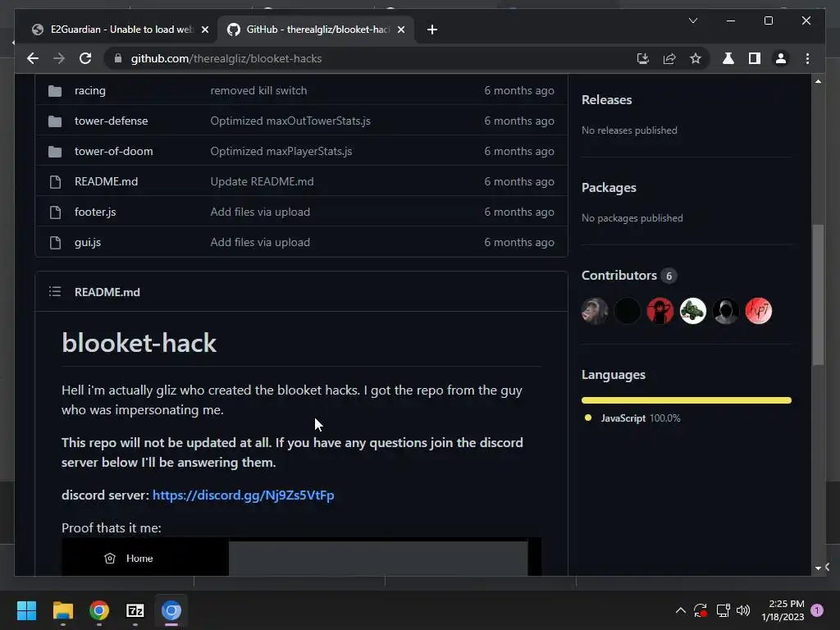Open the Releases heading link
The width and height of the screenshot is (840, 630).
tap(606, 100)
